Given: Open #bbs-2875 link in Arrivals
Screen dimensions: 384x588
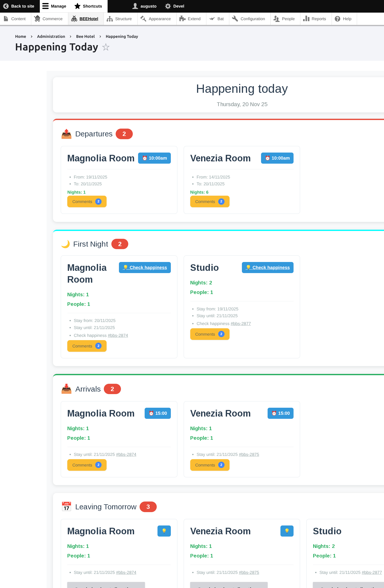Looking at the screenshot, I should pos(249,454).
